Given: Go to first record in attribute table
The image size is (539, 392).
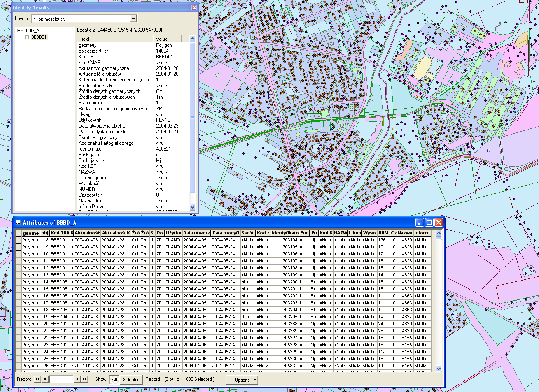Looking at the screenshot, I should [x=37, y=379].
